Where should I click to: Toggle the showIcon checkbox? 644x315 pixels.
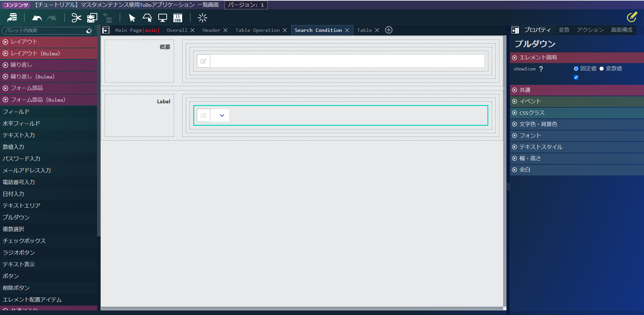pos(576,77)
